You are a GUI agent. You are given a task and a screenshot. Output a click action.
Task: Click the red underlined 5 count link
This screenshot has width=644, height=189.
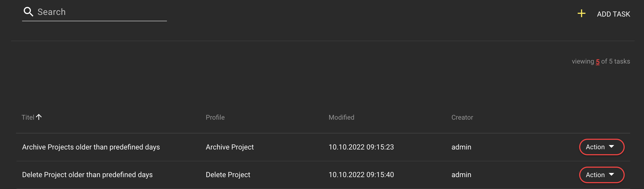[598, 62]
